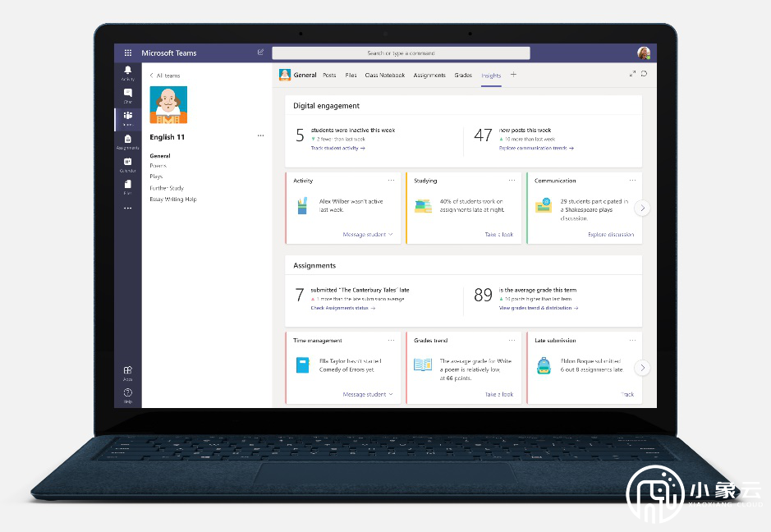Screen dimensions: 771x532
Task: Click the pencil cup Activity card icon
Action: coord(302,205)
